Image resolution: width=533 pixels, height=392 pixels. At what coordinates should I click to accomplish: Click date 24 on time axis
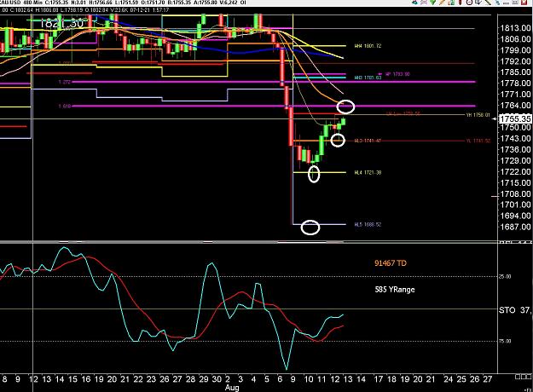448,379
